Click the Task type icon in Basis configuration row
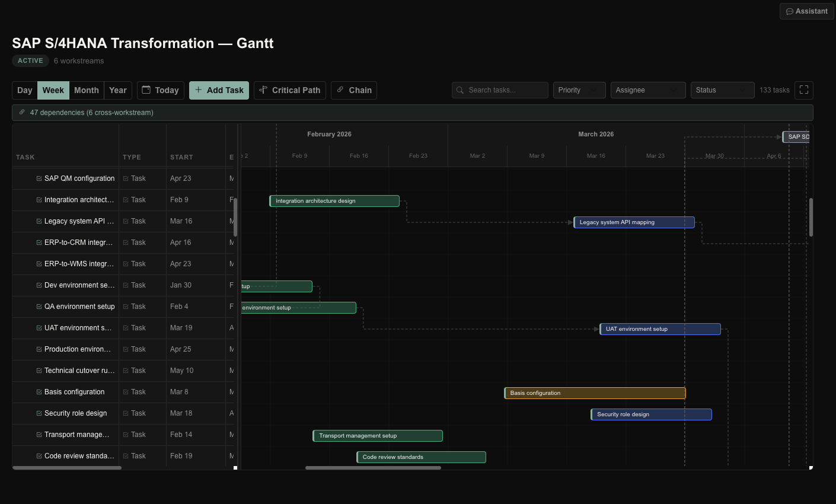Screen dimensions: 836x504 pyautogui.click(x=126, y=392)
